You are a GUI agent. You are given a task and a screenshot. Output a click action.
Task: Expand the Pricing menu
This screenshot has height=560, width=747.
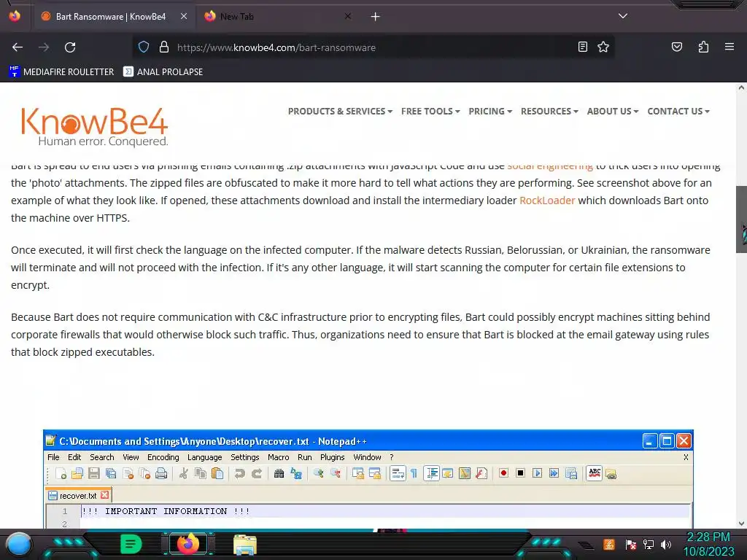(x=490, y=111)
